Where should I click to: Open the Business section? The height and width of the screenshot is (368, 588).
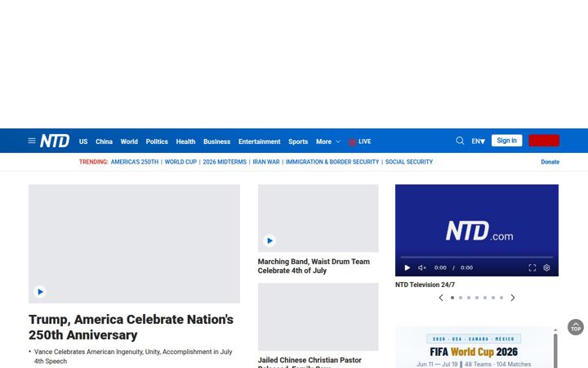coord(216,141)
